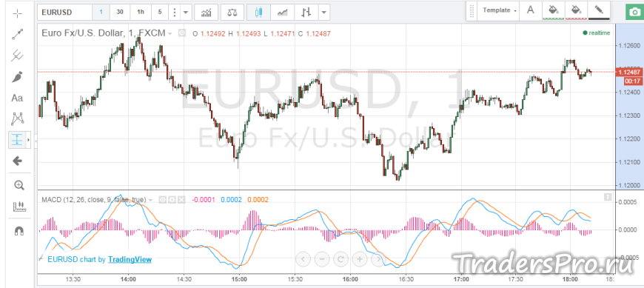Screen dimensions: 644x288
Task: Open the TradingView link
Action: [130, 259]
